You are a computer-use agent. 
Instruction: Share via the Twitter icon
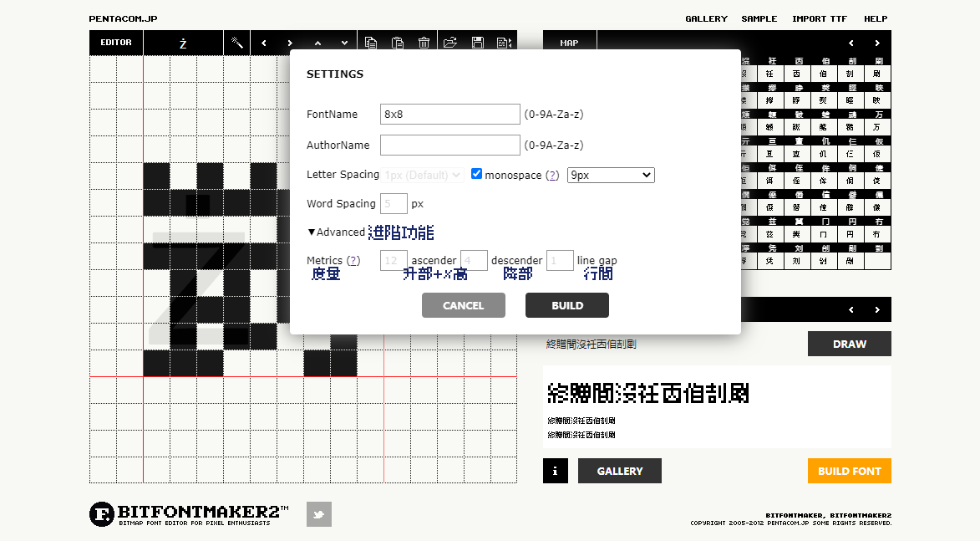click(x=318, y=514)
